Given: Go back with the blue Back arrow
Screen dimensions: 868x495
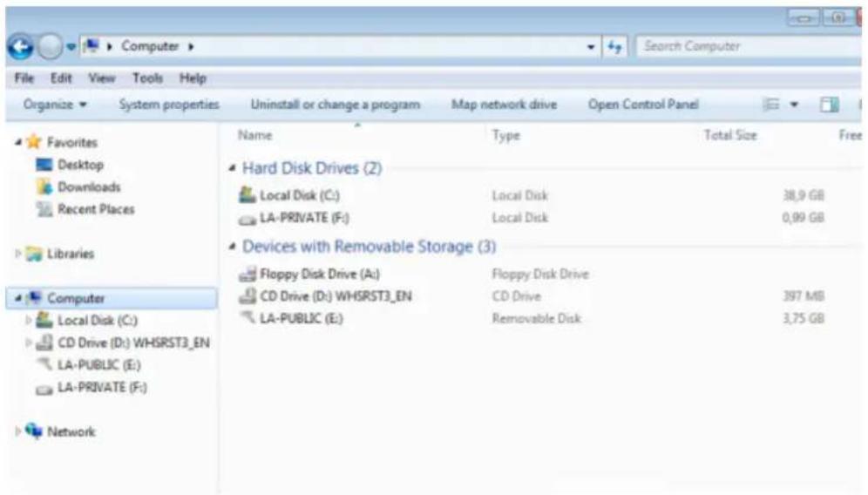Looking at the screenshot, I should (21, 47).
